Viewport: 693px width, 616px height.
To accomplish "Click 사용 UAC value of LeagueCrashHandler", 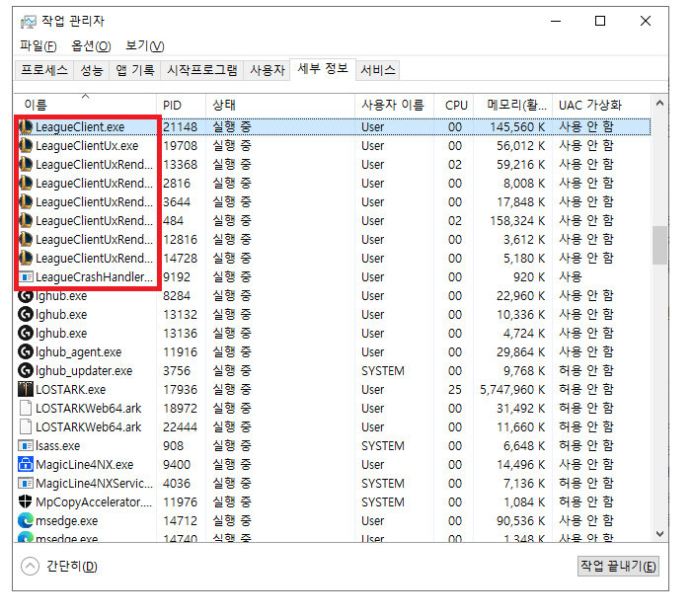I will tap(571, 277).
